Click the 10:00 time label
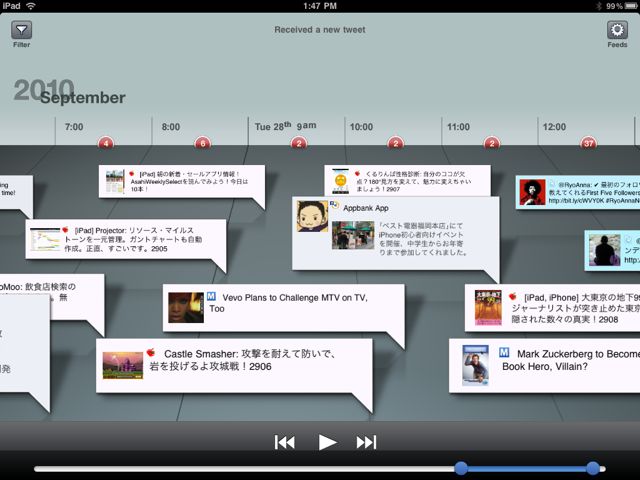Viewport: 640px width, 480px height. pos(361,127)
